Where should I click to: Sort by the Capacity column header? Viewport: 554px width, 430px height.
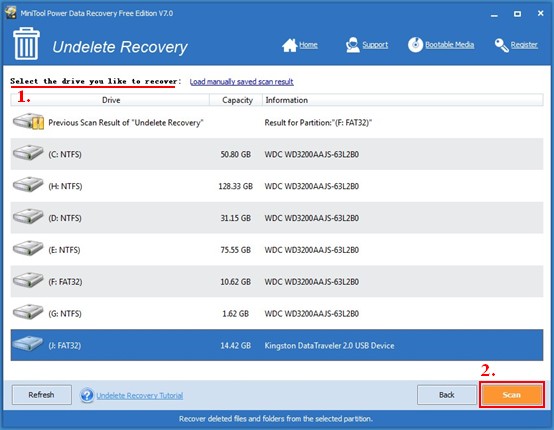(236, 100)
